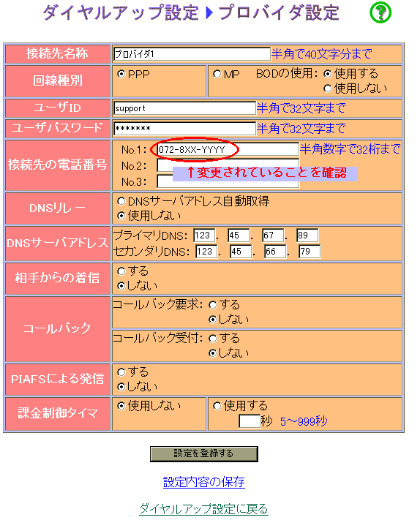
Task: Choose BOD 使用しない radio option
Action: tap(328, 88)
